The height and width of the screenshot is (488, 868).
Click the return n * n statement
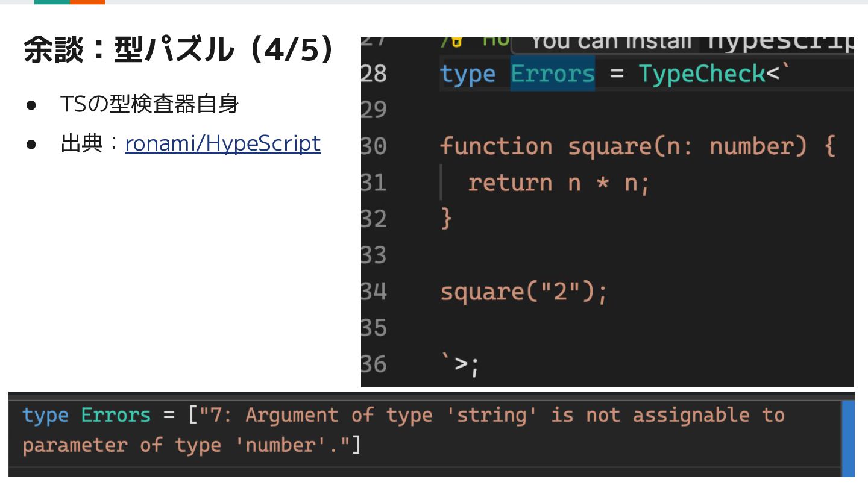tap(559, 183)
